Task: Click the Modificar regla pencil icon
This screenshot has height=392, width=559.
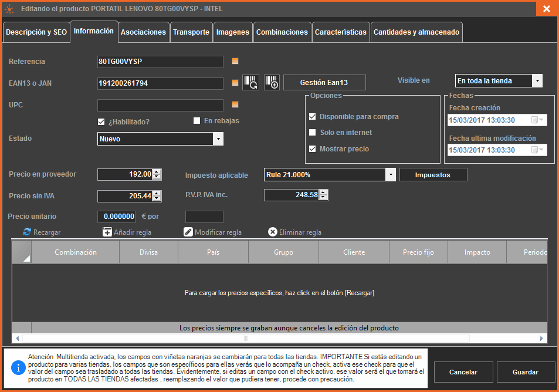Action: click(x=188, y=232)
